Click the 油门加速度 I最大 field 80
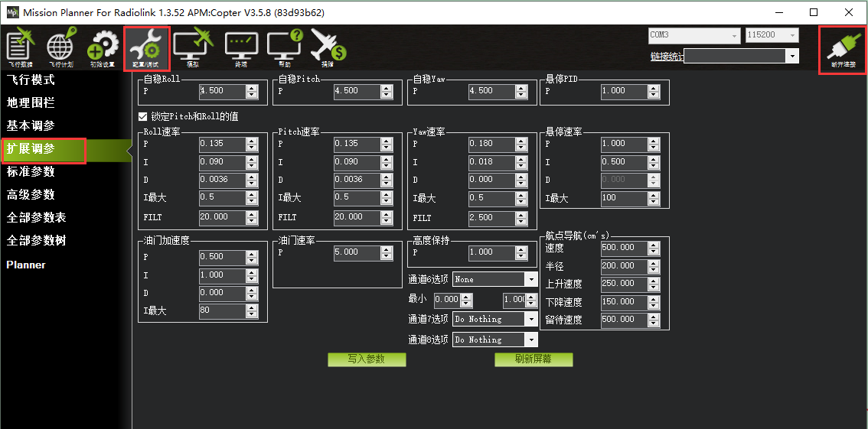This screenshot has width=868, height=429. [229, 311]
